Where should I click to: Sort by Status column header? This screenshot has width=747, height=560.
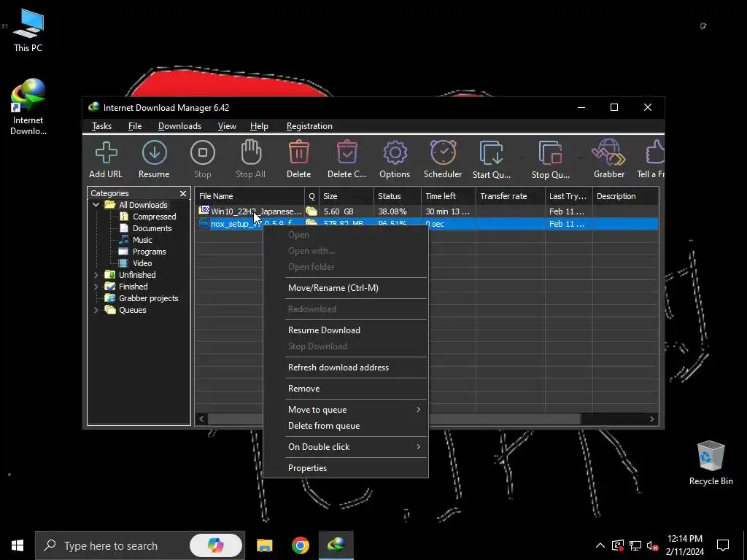pyautogui.click(x=398, y=196)
